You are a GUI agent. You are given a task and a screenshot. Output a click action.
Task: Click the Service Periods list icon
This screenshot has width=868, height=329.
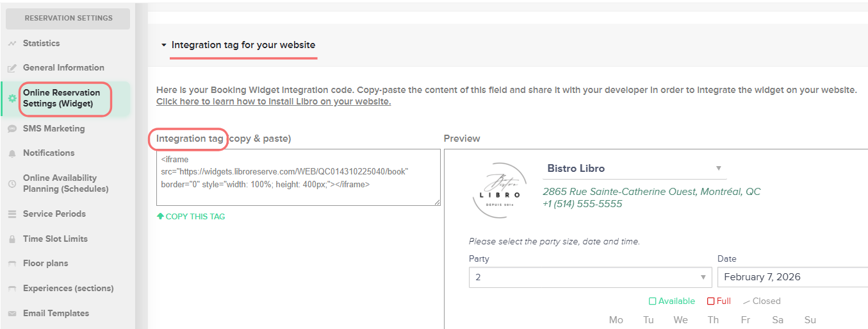click(x=12, y=214)
